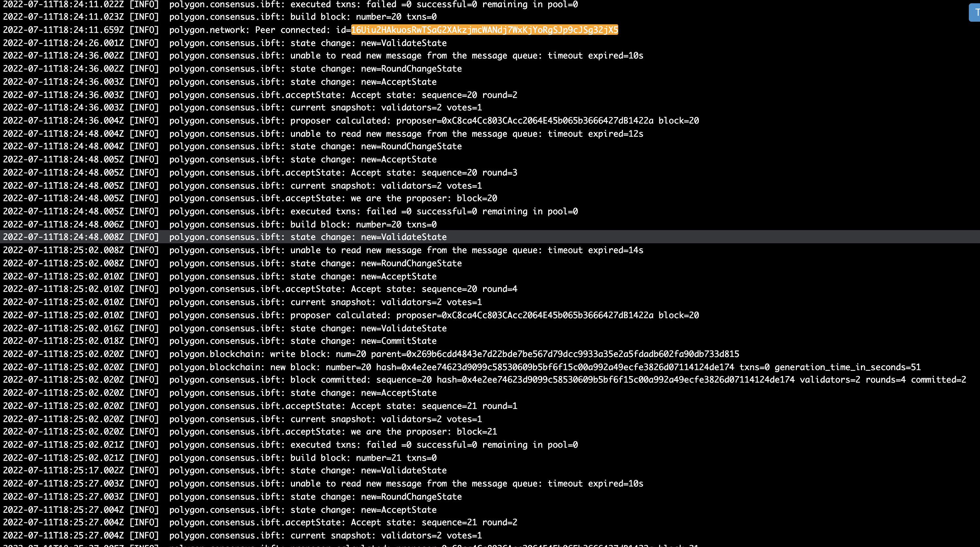
Task: Click the 'Accept state: sequence=20 round=4' line
Action: pyautogui.click(x=260, y=289)
